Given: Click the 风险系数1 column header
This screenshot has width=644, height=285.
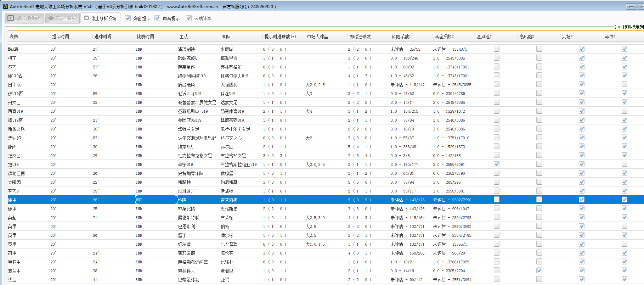Looking at the screenshot, I should (x=401, y=37).
